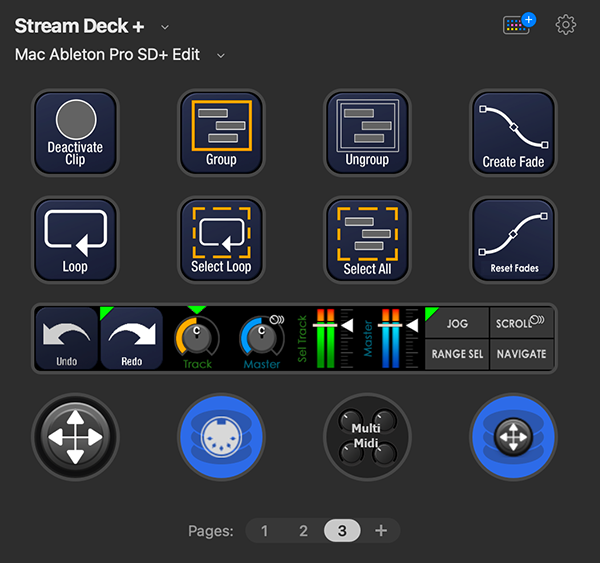Select the JOG mode cell
This screenshot has height=563, width=600.
[457, 323]
